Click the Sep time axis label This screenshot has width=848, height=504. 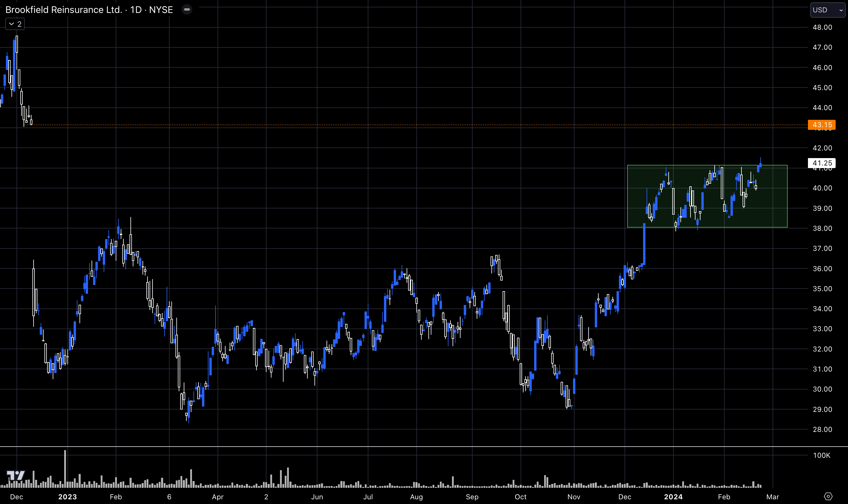472,497
